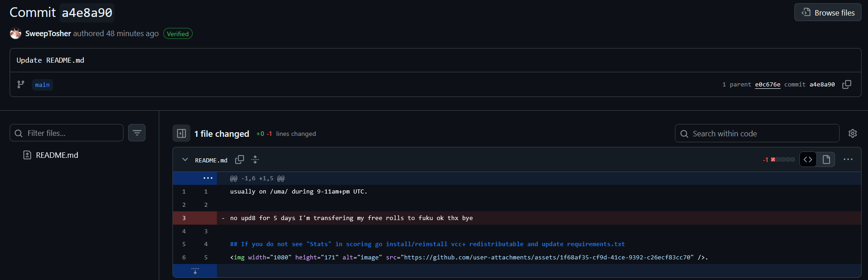Click deleted line 3 number
The width and height of the screenshot is (868, 280).
(184, 218)
